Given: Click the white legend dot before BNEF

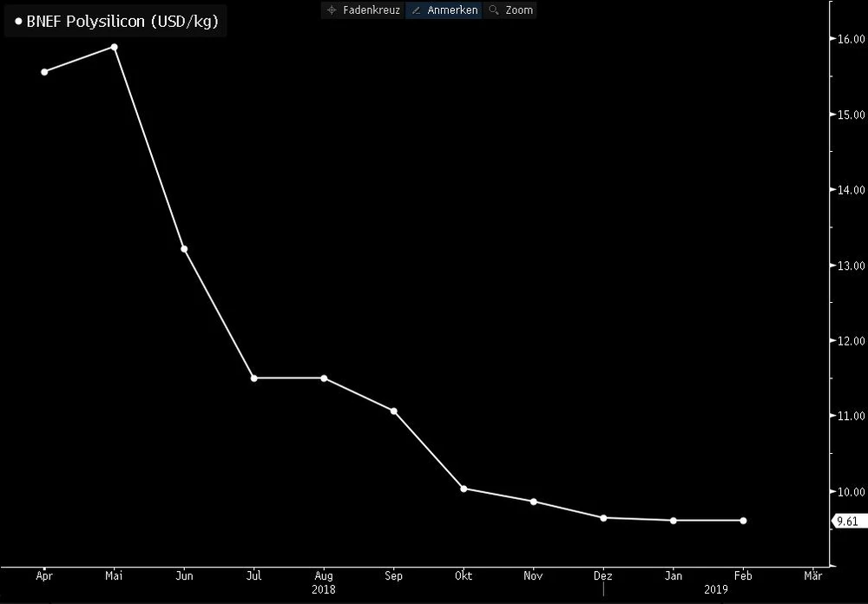Looking at the screenshot, I should pos(17,23).
